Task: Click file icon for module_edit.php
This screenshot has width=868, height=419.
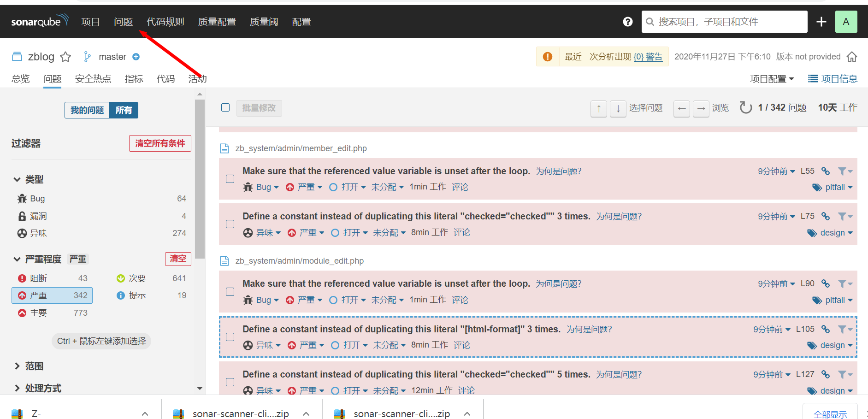Action: (x=224, y=261)
